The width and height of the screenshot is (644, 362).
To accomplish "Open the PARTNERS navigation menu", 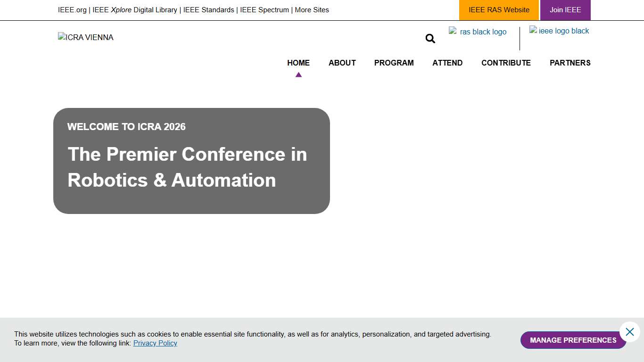I will (570, 63).
